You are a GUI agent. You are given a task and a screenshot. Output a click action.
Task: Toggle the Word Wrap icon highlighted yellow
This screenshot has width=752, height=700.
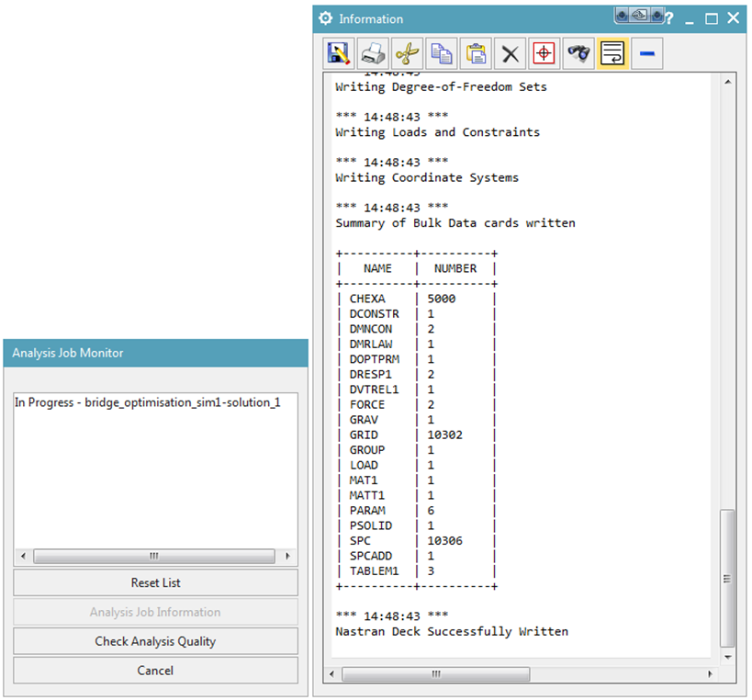click(x=612, y=53)
